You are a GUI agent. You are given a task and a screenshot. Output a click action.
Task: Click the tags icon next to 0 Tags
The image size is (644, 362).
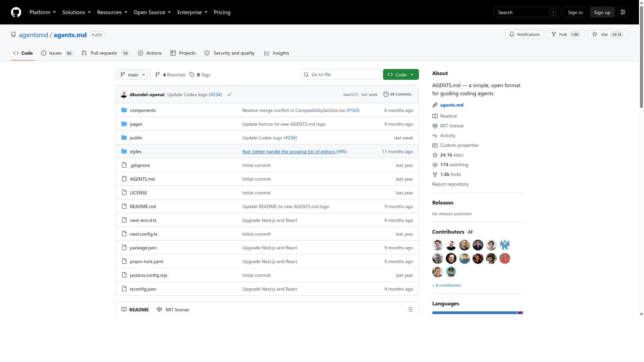192,75
